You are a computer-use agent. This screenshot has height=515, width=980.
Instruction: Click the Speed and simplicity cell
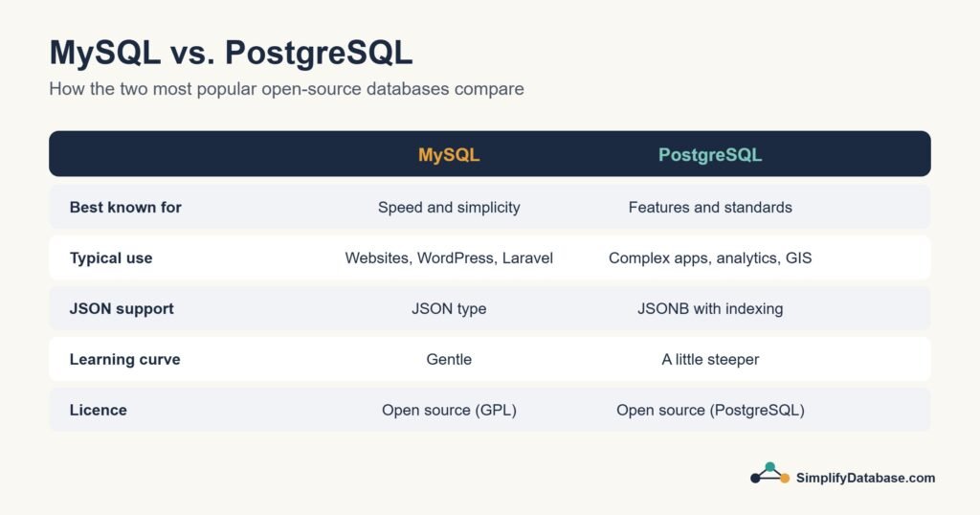pyautogui.click(x=449, y=208)
